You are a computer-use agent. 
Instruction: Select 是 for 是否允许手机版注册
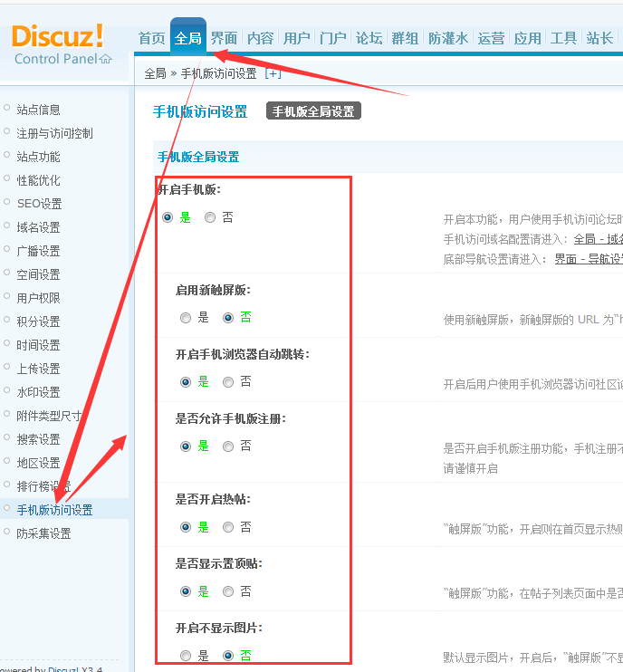tap(186, 446)
